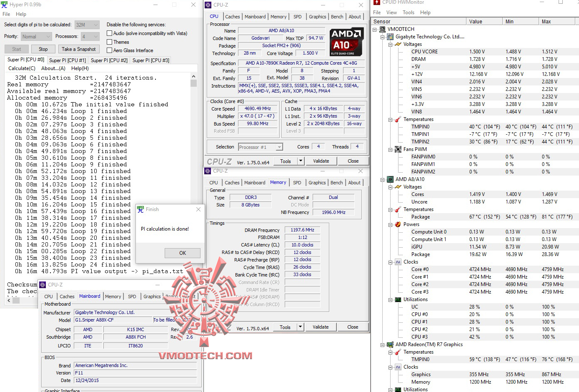Click the Stop button in Hyper PI
The height and width of the screenshot is (392, 579).
(43, 49)
